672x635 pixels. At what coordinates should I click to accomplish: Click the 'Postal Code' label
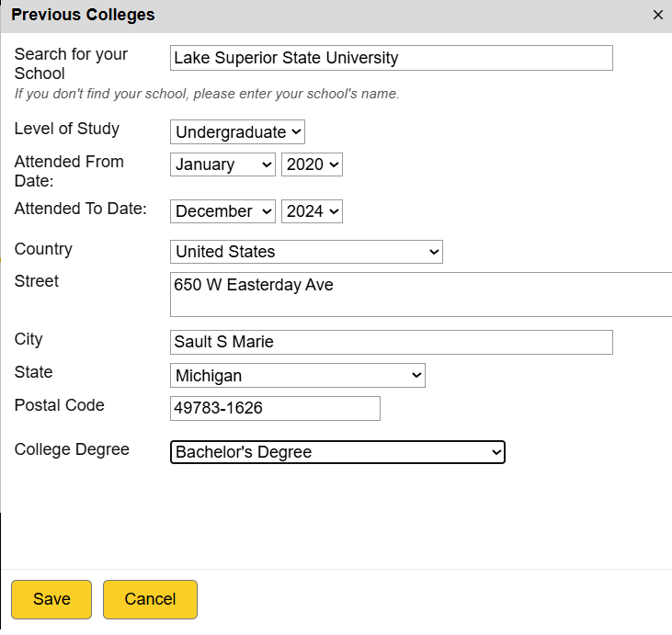[x=59, y=405]
